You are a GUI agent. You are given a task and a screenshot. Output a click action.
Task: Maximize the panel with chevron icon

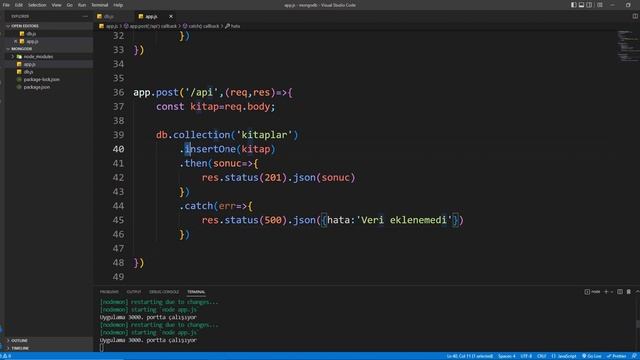(x=637, y=292)
